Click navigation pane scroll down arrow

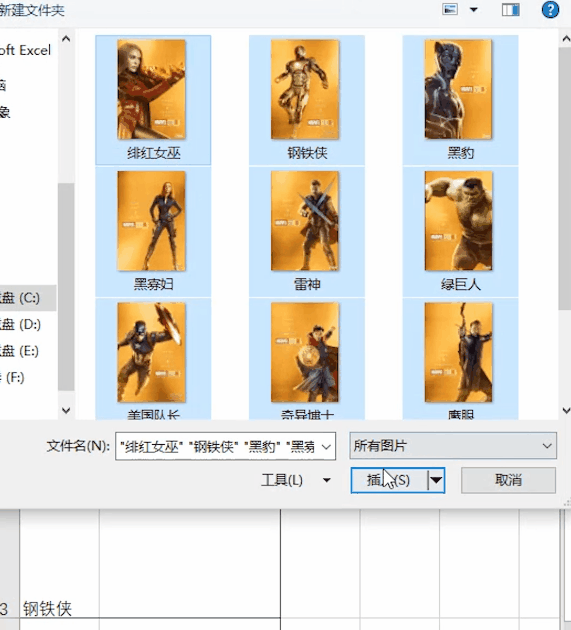pyautogui.click(x=66, y=411)
